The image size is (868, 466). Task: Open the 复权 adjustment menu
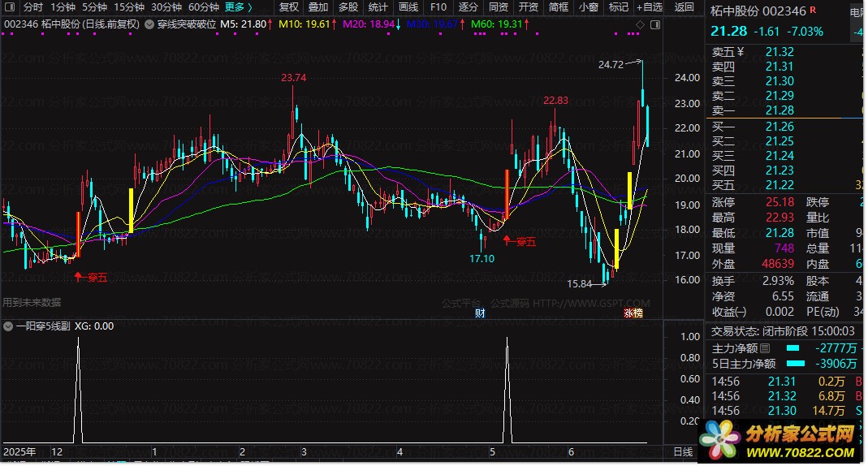coord(289,7)
